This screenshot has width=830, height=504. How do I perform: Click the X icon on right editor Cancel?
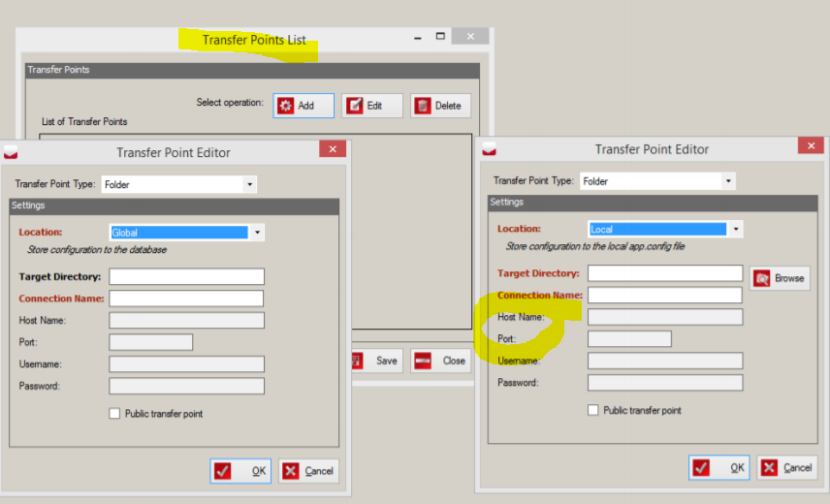(x=769, y=467)
